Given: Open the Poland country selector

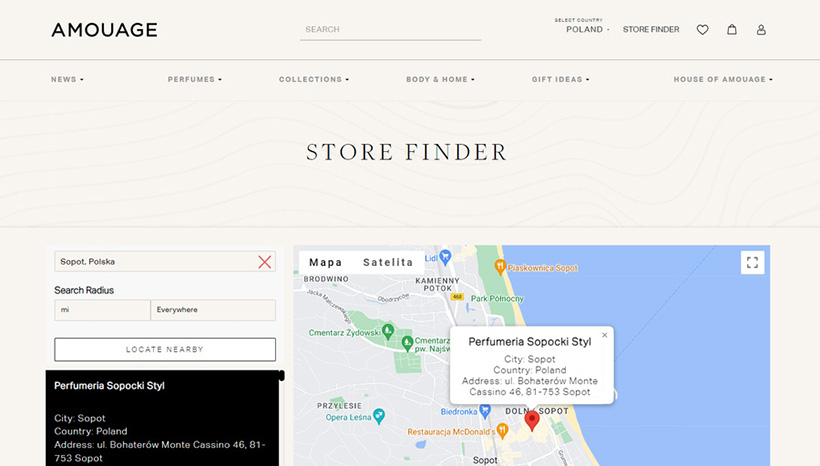Looking at the screenshot, I should click(x=587, y=30).
